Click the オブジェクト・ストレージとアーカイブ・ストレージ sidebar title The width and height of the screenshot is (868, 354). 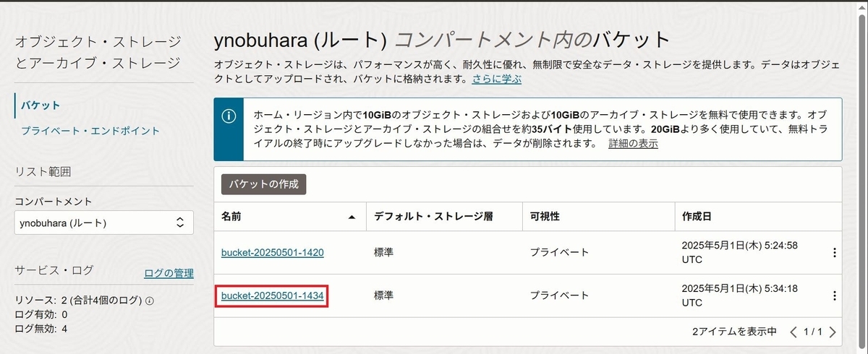point(98,52)
